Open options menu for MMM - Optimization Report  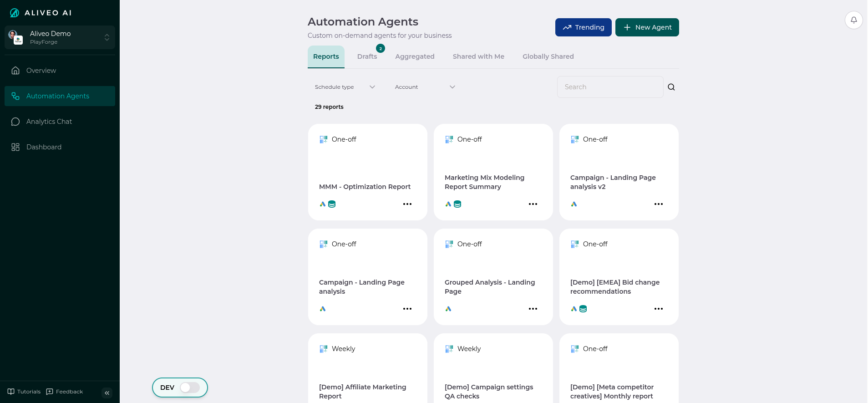407,204
